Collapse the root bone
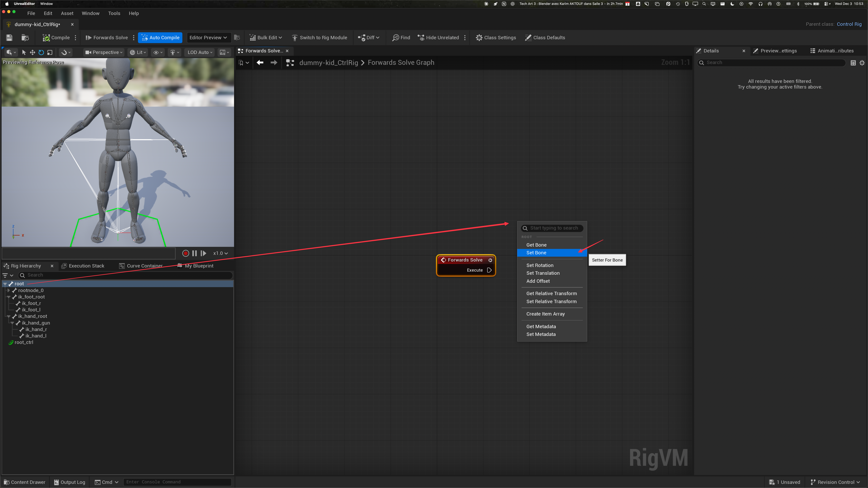Screen dimensions: 868x488 [x=5, y=284]
